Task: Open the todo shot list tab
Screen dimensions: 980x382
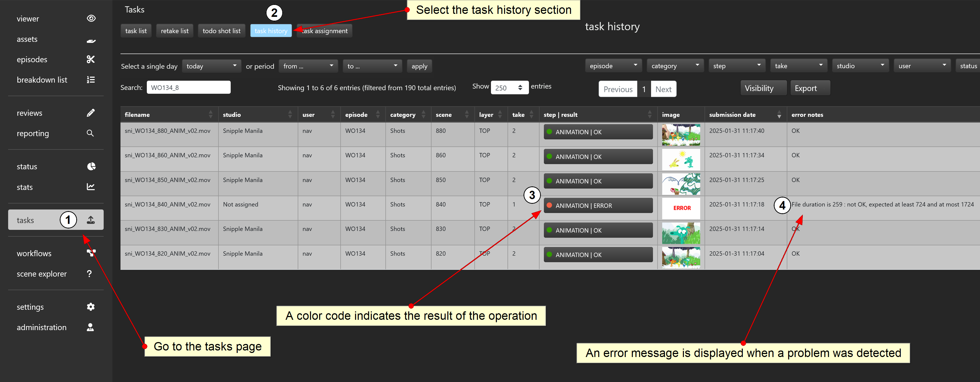Action: click(221, 31)
